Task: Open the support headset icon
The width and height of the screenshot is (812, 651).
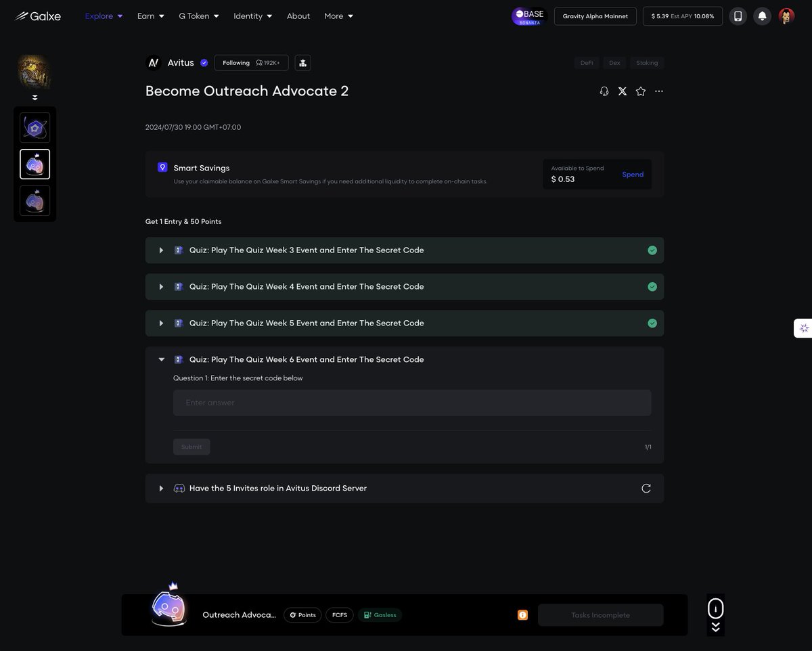Action: [x=604, y=91]
